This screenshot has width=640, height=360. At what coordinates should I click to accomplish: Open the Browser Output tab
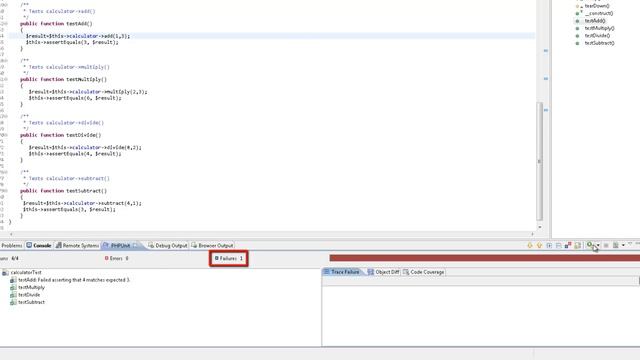(x=212, y=245)
